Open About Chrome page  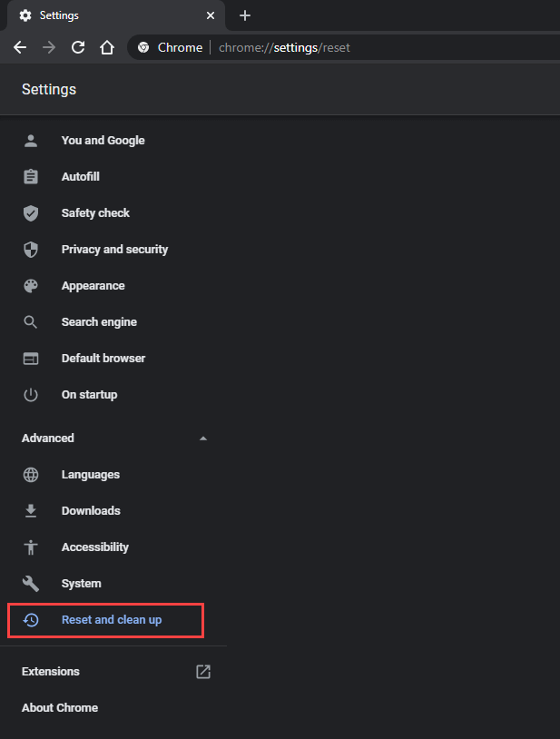59,708
